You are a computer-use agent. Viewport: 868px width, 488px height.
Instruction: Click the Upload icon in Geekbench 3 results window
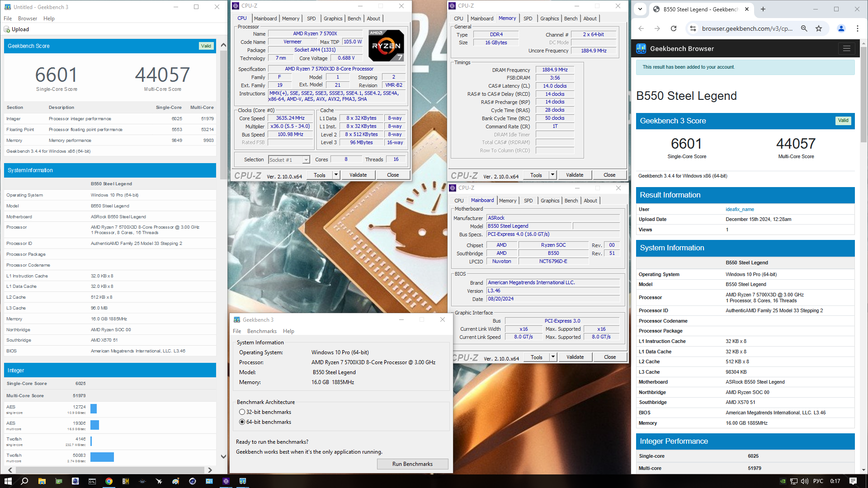pyautogui.click(x=7, y=29)
